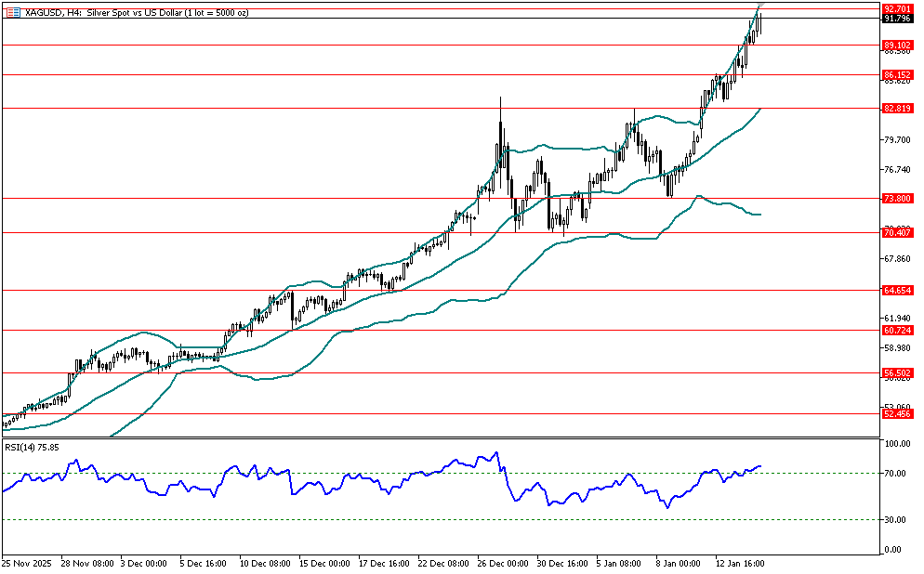Select the 70.407 horizontal level label
The width and height of the screenshot is (924, 574).
(x=896, y=233)
